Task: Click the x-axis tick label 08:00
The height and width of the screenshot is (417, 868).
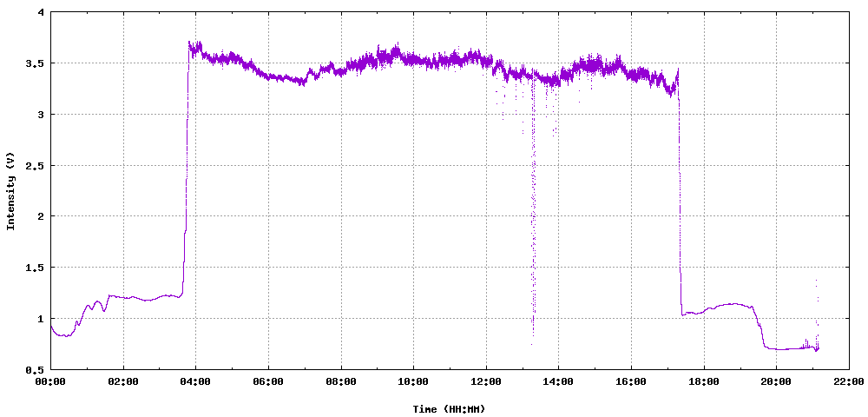Action: 341,381
